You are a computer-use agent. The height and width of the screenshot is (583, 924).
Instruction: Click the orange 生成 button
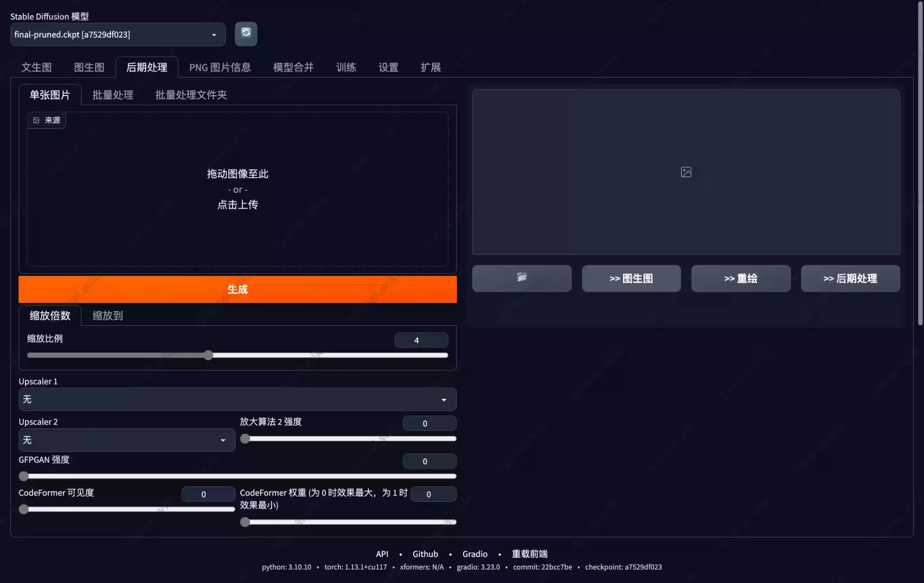click(x=237, y=290)
